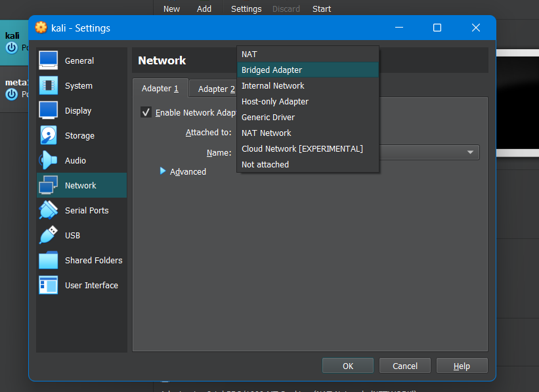539x392 pixels.
Task: Switch to the Adapter 2 tab
Action: pyautogui.click(x=213, y=89)
